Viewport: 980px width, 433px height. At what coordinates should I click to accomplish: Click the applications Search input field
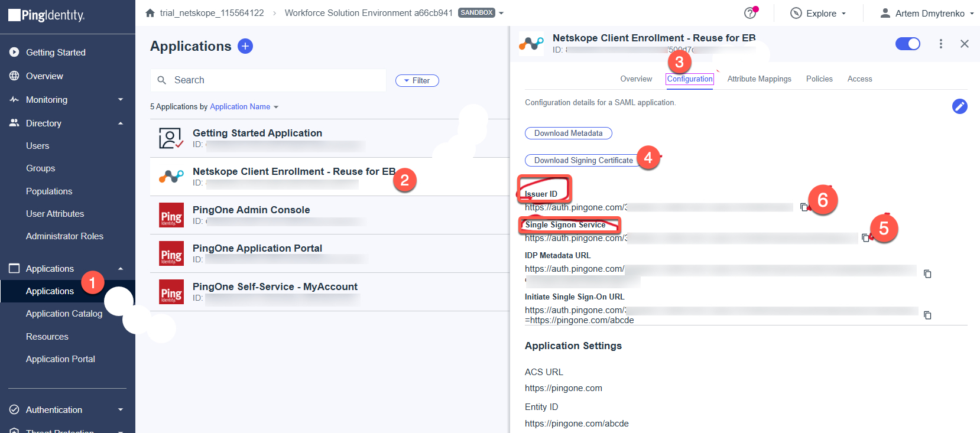[x=268, y=80]
